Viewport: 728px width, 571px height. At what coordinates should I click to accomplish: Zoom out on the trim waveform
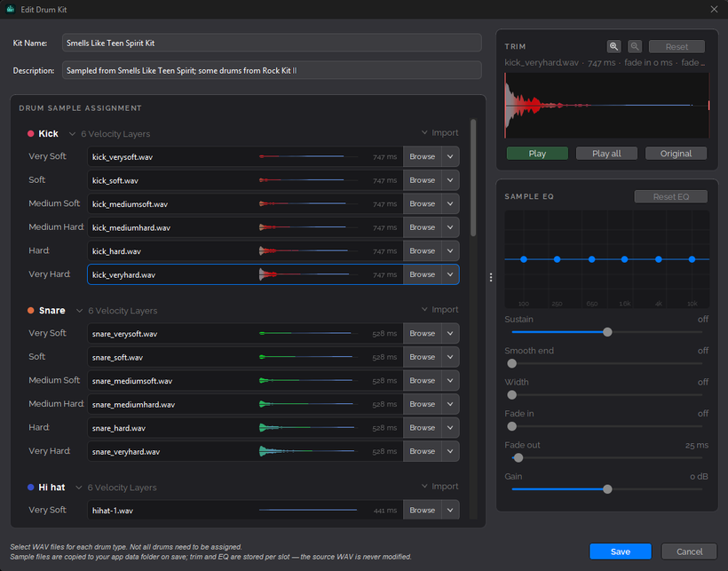click(x=635, y=46)
